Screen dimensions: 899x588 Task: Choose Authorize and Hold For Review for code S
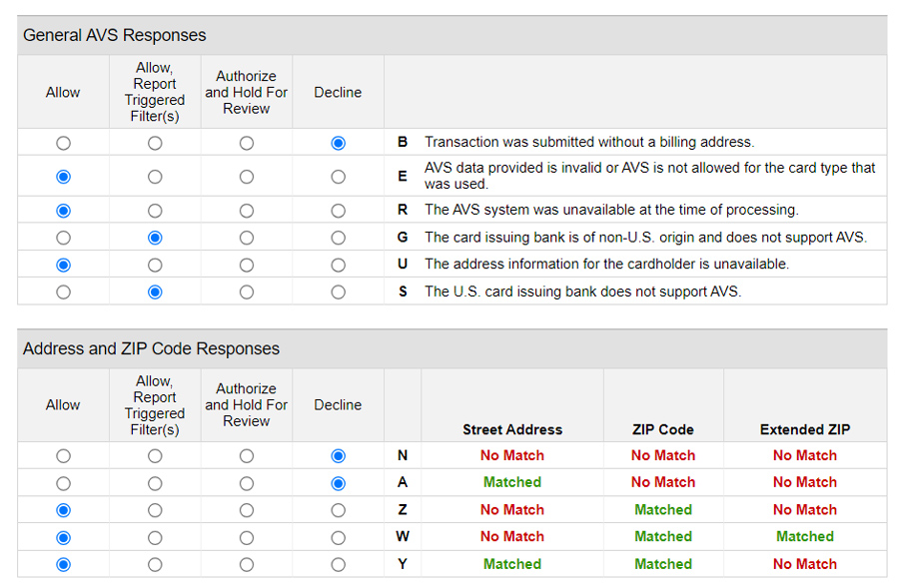pos(247,293)
